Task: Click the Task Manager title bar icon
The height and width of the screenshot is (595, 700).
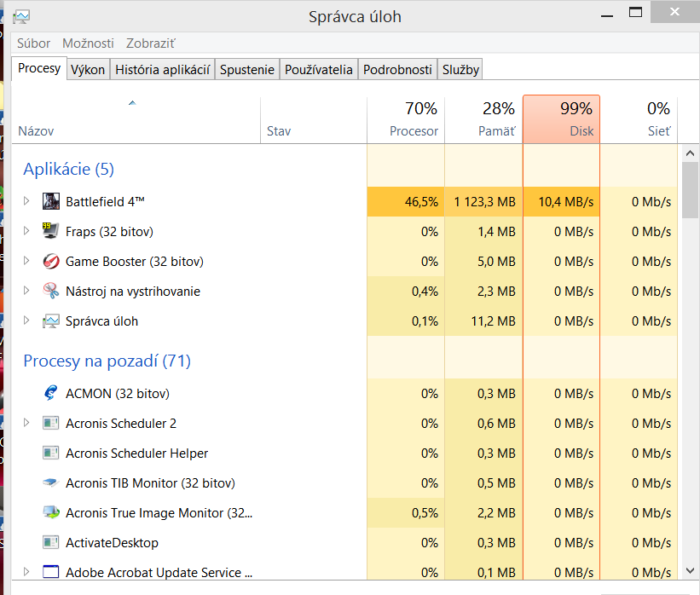Action: [21, 17]
